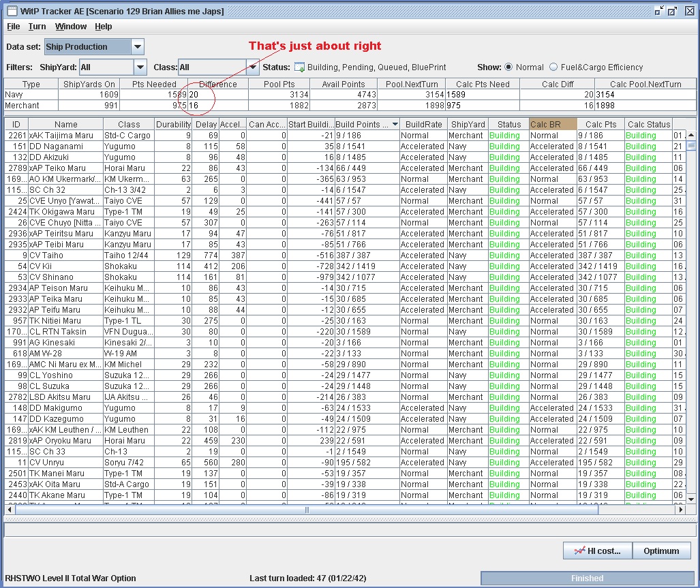Viewport: 700px width, 588px height.
Task: Click the HI cost... button
Action: pyautogui.click(x=598, y=551)
